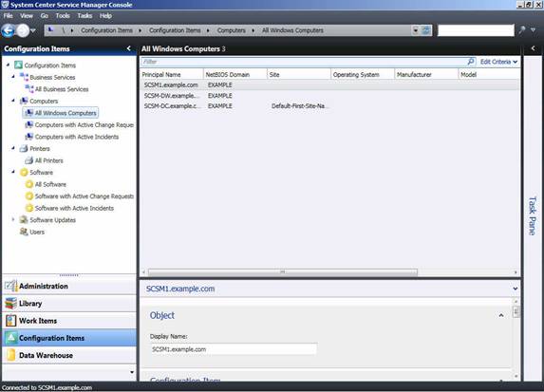The image size is (544, 392).
Task: Sort by Principal Name column header
Action: click(172, 75)
